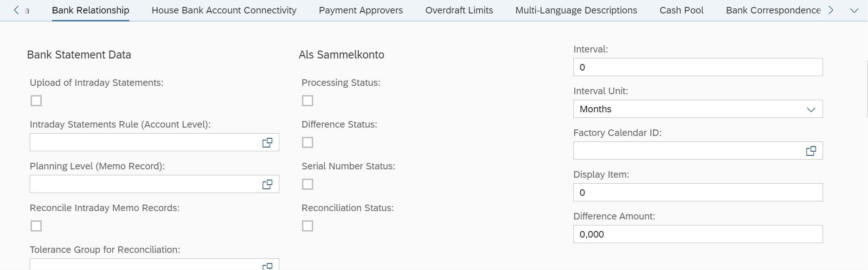Focus the Difference Amount field
868x270 pixels.
(x=698, y=234)
